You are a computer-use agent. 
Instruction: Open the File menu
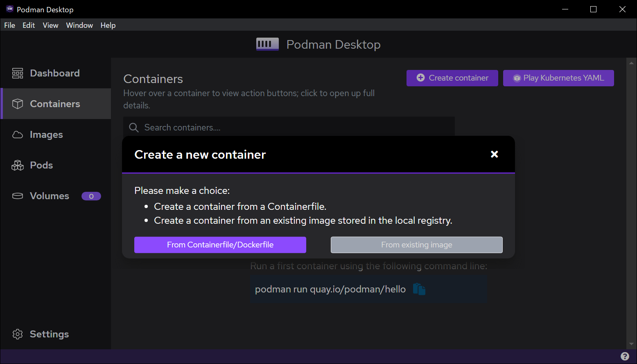[9, 25]
